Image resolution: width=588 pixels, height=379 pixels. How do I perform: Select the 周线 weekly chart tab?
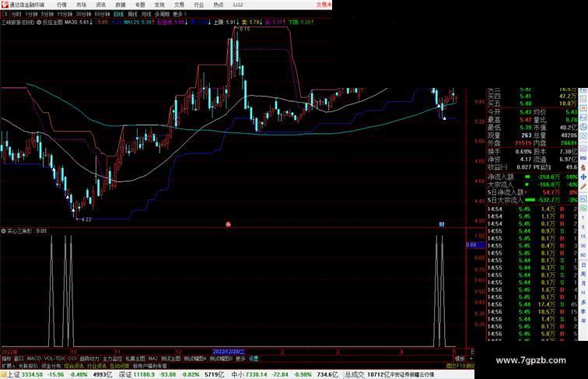point(132,14)
